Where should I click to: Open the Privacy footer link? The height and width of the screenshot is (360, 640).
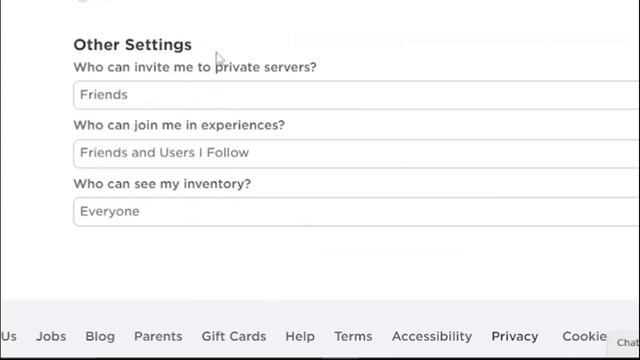click(515, 336)
